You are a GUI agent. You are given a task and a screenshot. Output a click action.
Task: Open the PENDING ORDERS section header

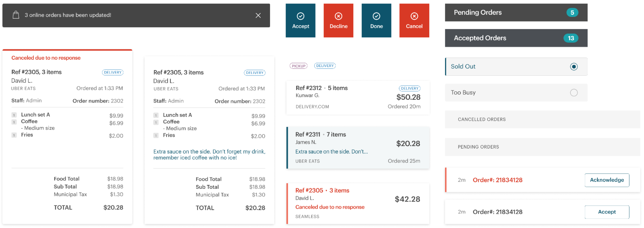[x=542, y=147]
